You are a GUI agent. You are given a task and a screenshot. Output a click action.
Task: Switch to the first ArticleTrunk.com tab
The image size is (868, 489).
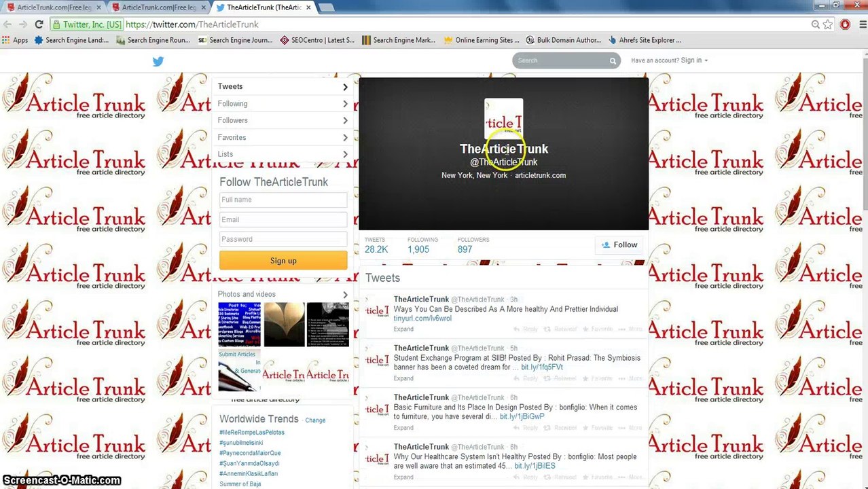pos(53,7)
